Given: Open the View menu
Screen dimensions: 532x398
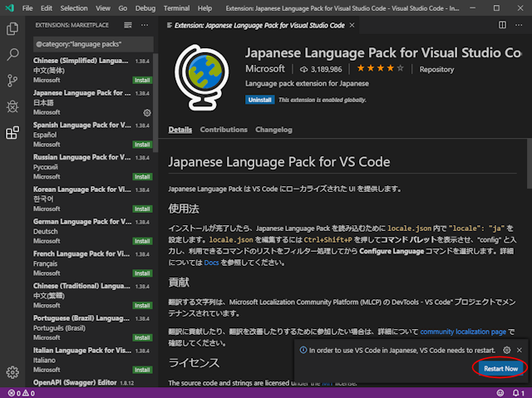Looking at the screenshot, I should coord(103,8).
